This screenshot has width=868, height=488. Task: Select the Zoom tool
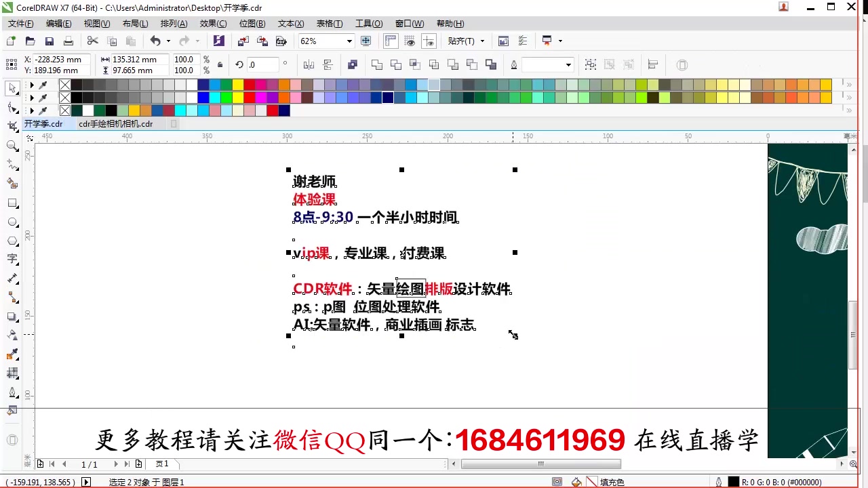12,146
